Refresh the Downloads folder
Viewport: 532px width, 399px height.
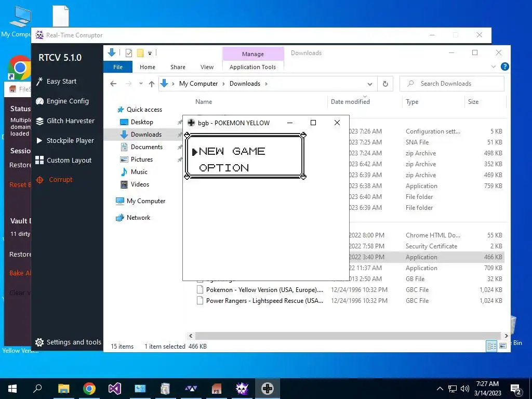point(385,84)
